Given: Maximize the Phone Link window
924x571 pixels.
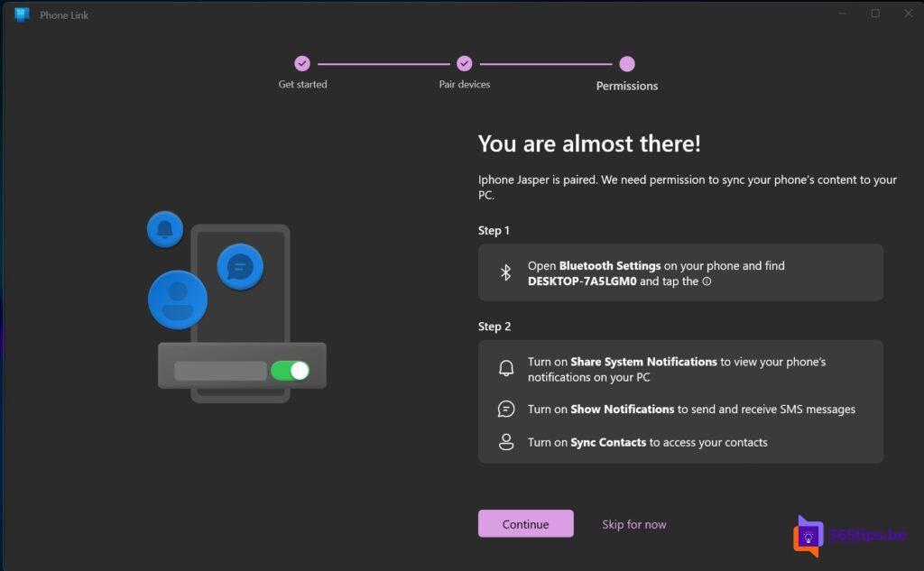Looking at the screenshot, I should coord(875,13).
